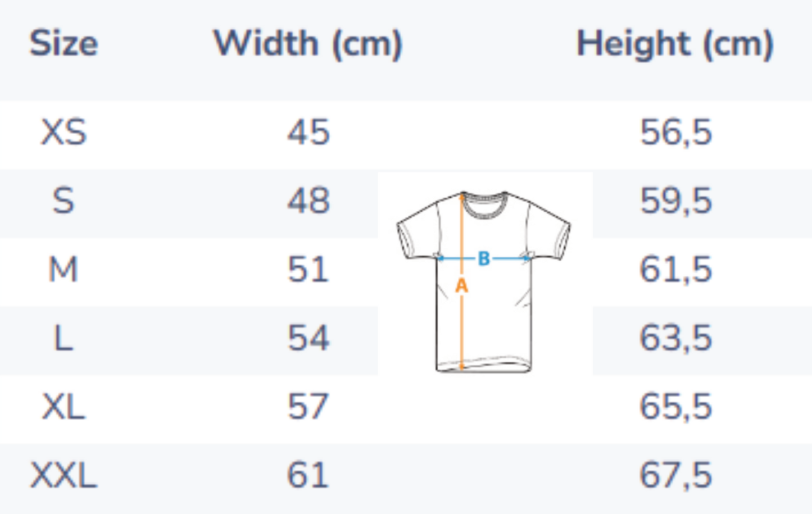Select width value 51 for M
The height and width of the screenshot is (514, 812).
coord(308,270)
